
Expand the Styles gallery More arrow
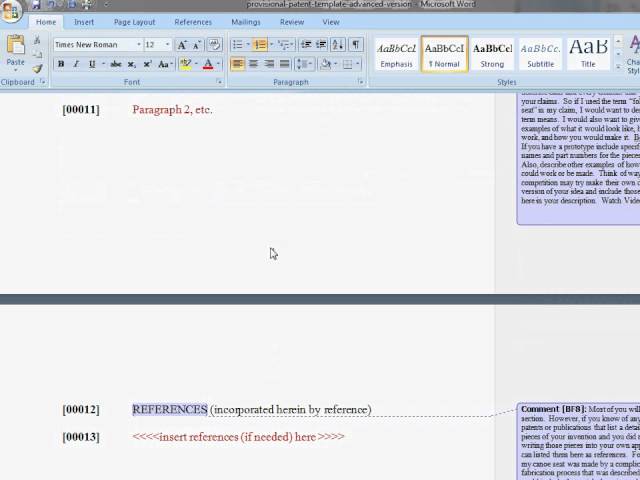tap(618, 68)
